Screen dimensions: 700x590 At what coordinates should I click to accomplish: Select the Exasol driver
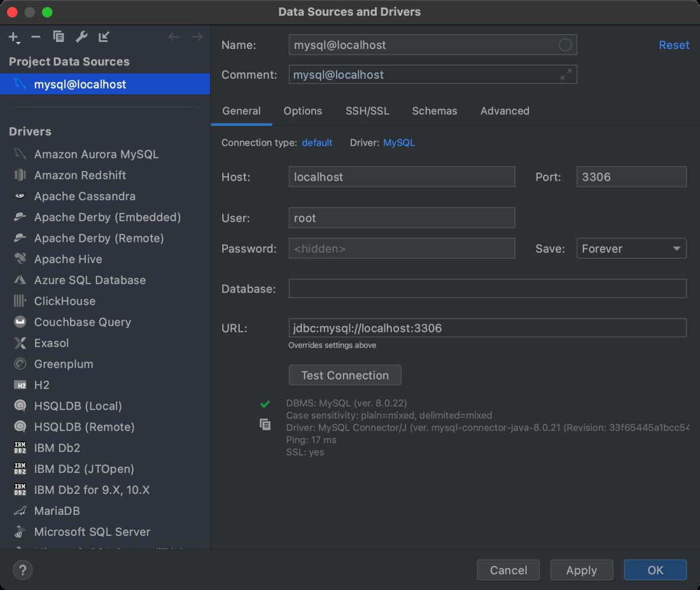(x=105, y=343)
